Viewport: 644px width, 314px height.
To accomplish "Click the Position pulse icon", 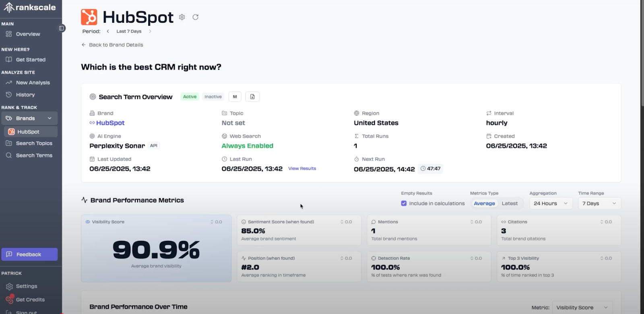I will point(244,258).
